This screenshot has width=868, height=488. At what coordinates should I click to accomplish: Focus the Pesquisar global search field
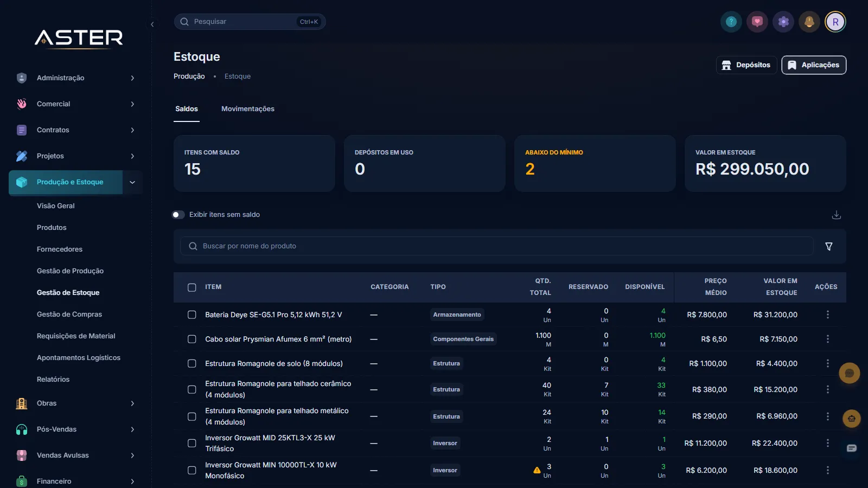coord(250,22)
